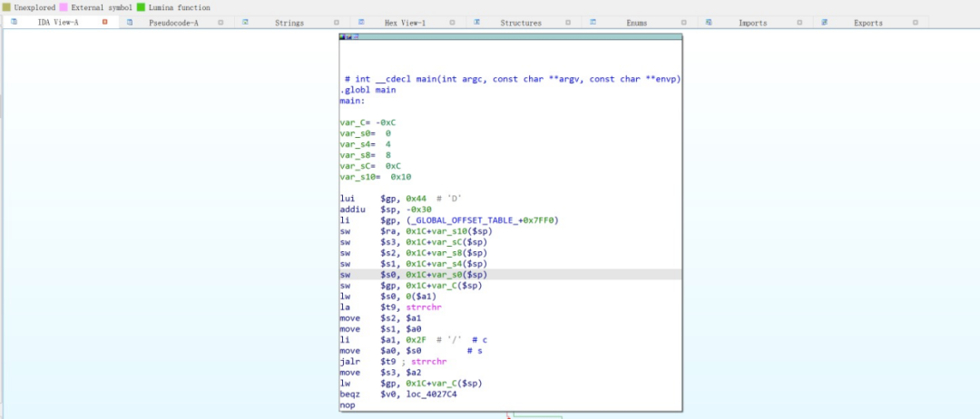Click the 'lw $gp' instruction line
The image size is (980, 419).
(x=411, y=383)
